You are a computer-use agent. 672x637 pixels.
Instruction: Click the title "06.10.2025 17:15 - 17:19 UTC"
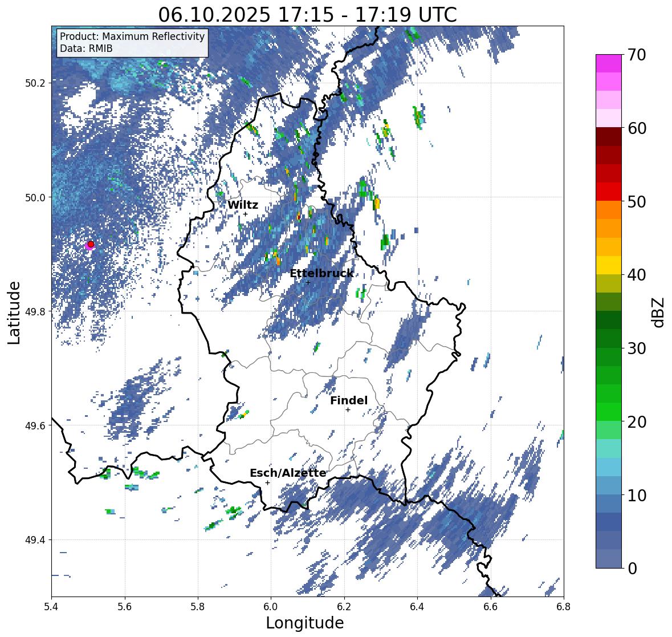307,15
